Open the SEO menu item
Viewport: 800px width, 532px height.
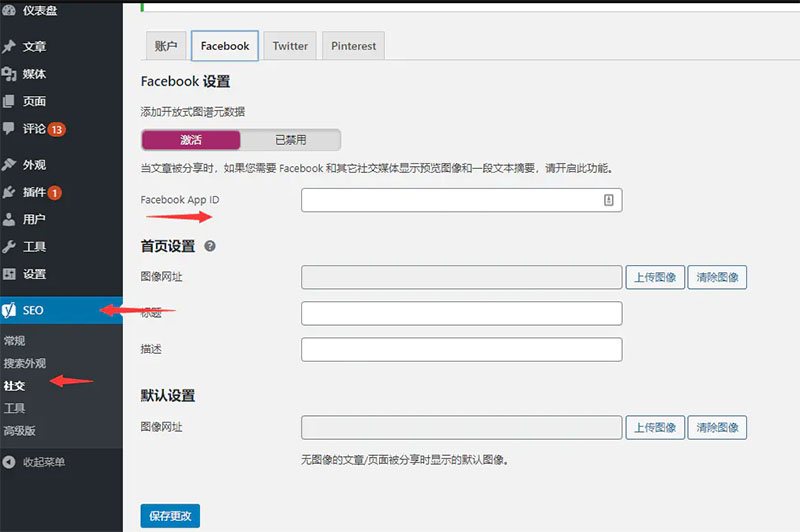click(61, 310)
